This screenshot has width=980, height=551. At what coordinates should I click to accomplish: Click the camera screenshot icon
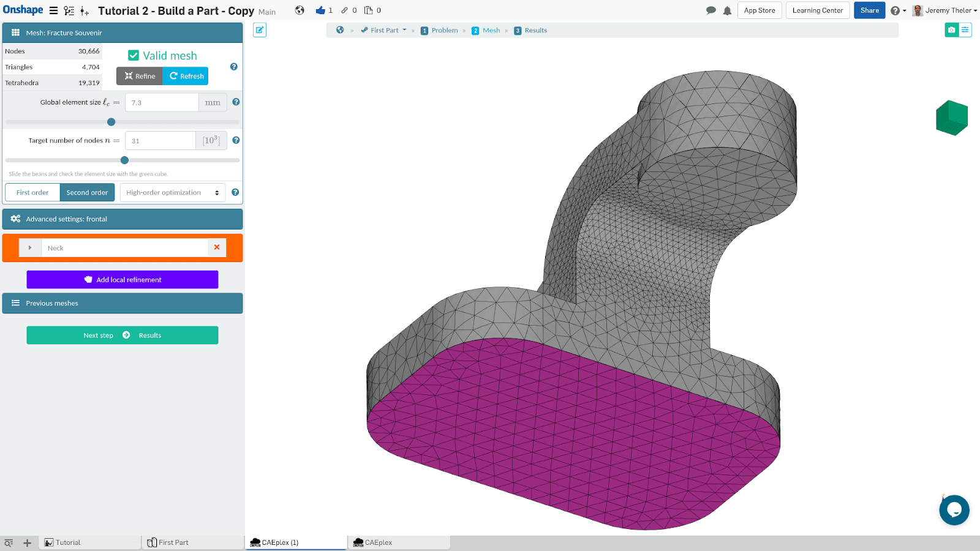(x=951, y=30)
